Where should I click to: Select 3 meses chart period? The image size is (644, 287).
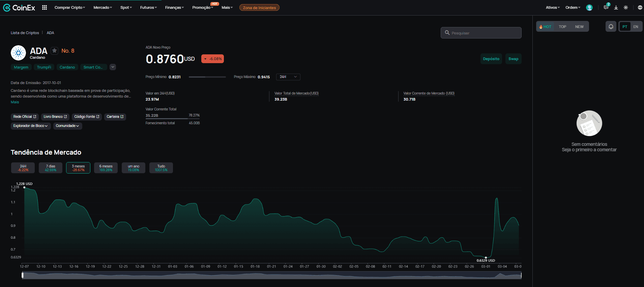[x=78, y=168]
